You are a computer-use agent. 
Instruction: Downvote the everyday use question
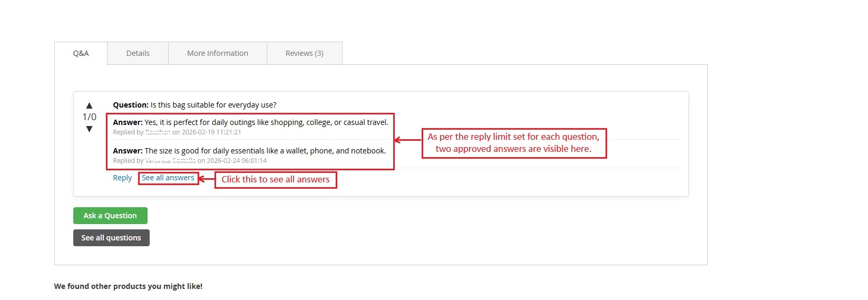pos(89,129)
